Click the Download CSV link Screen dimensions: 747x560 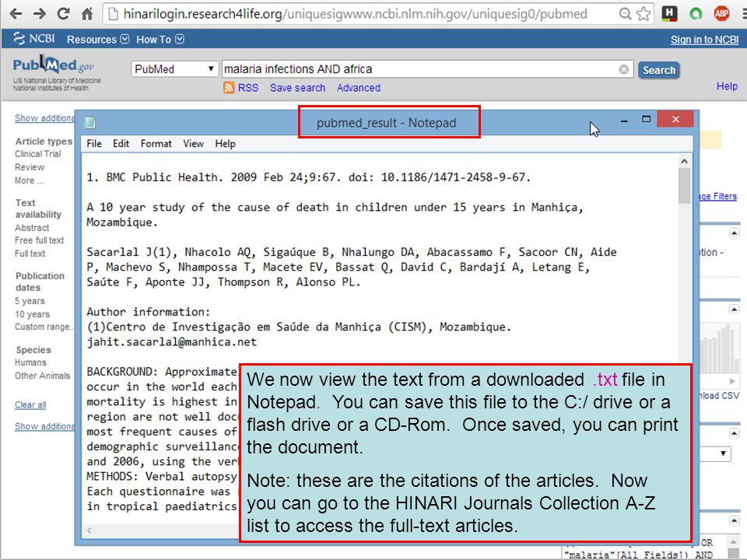click(x=719, y=396)
